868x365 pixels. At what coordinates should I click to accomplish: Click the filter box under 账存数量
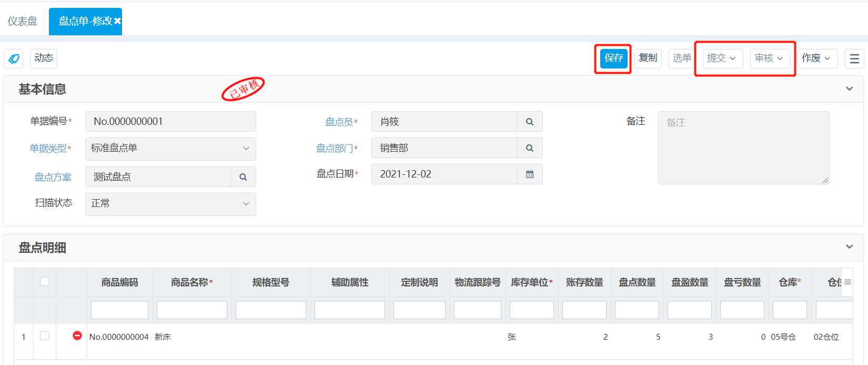coord(584,310)
